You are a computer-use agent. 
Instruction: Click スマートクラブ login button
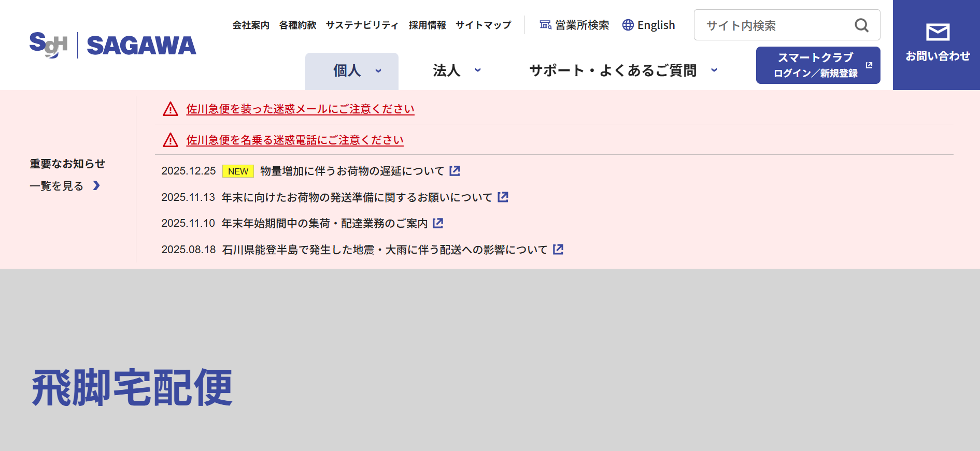tap(817, 65)
